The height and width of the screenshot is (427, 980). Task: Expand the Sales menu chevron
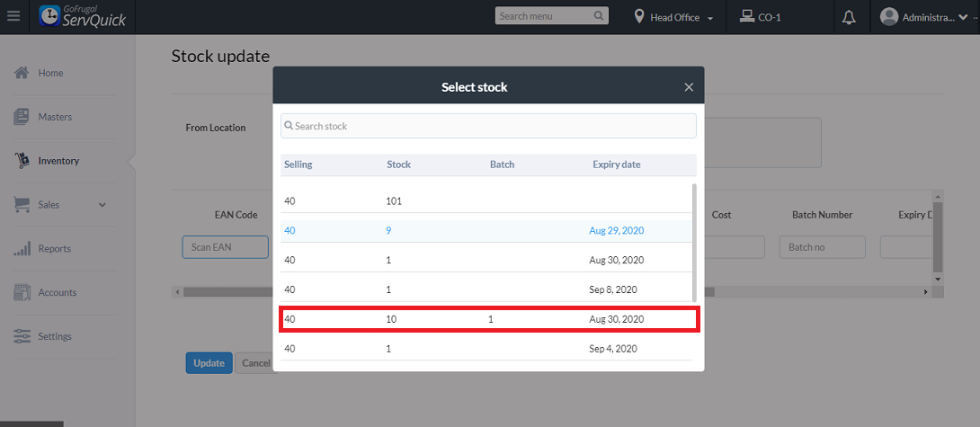(102, 205)
